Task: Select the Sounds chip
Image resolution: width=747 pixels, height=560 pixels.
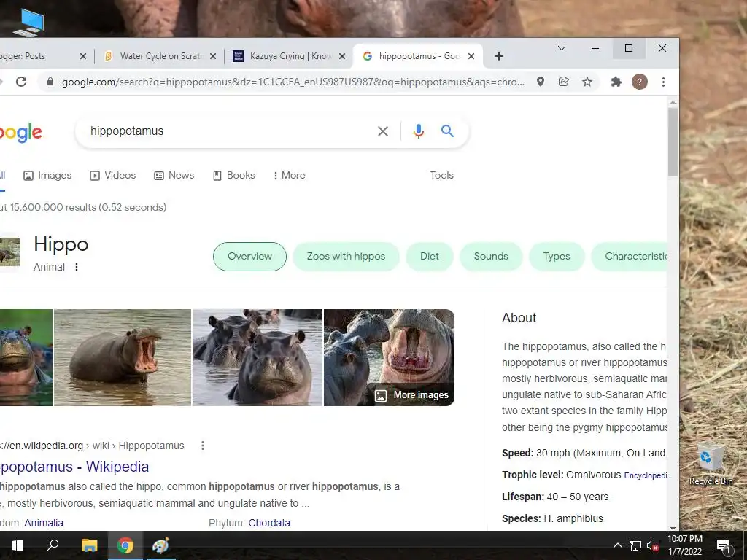Action: tap(491, 256)
